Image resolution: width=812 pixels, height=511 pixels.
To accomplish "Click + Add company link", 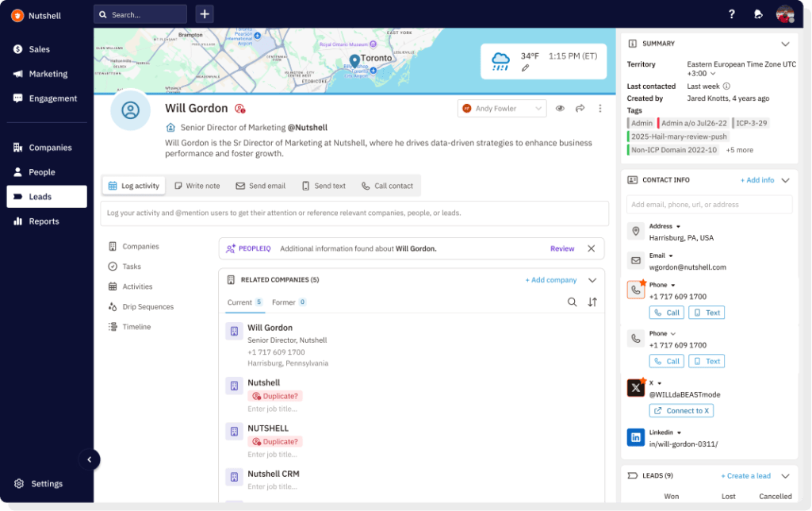I will [x=550, y=280].
